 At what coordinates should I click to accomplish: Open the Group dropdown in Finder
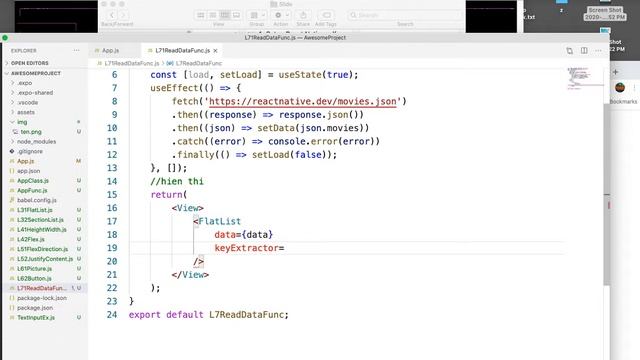[257, 15]
